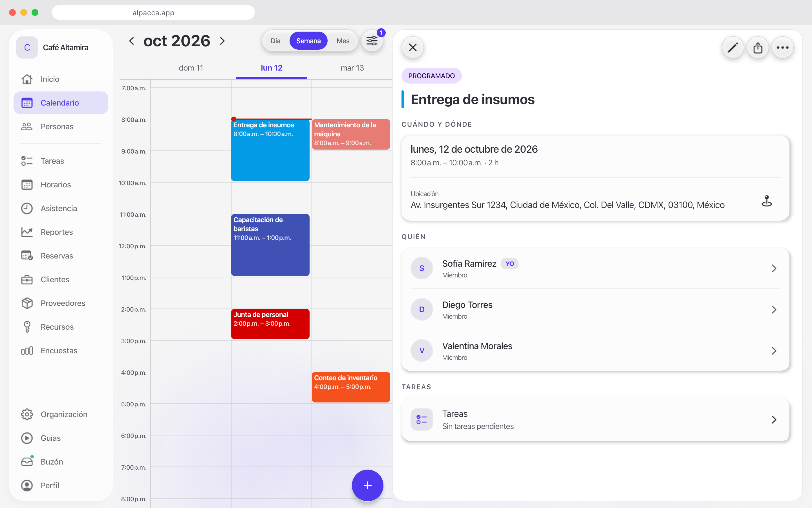This screenshot has width=812, height=508.
Task: Click the browser address bar alpacca.app
Action: (x=153, y=12)
